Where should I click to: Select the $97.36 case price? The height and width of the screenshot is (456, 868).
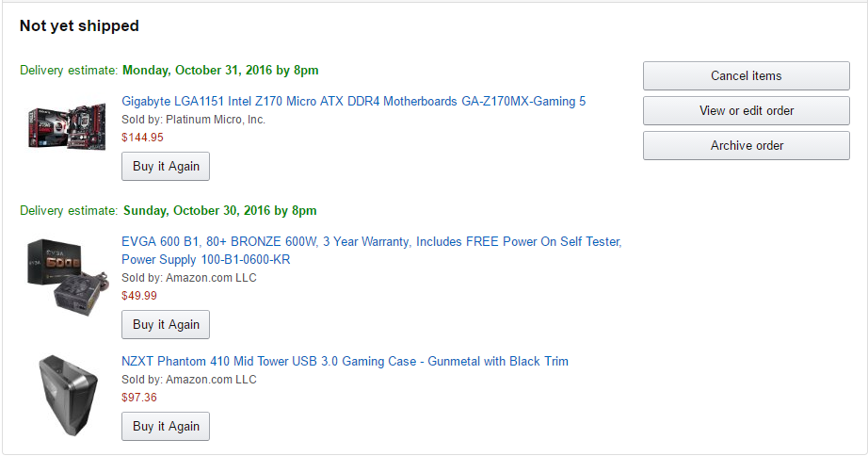pos(139,398)
